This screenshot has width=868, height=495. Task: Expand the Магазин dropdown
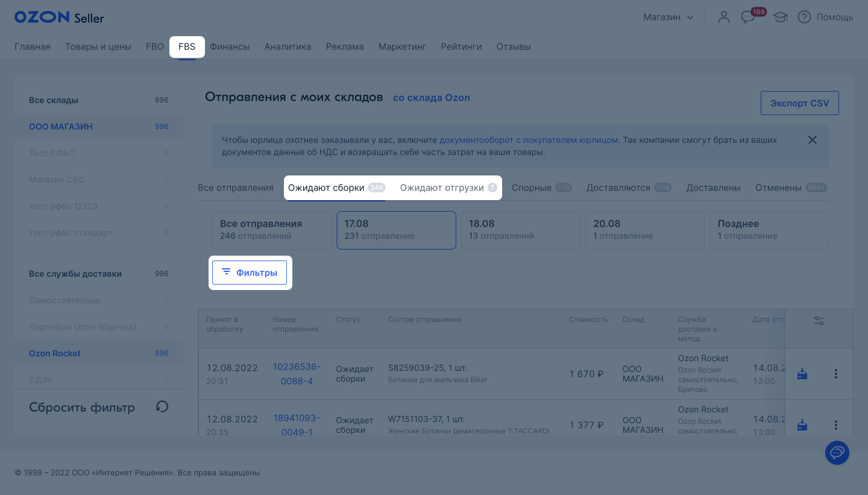[668, 17]
